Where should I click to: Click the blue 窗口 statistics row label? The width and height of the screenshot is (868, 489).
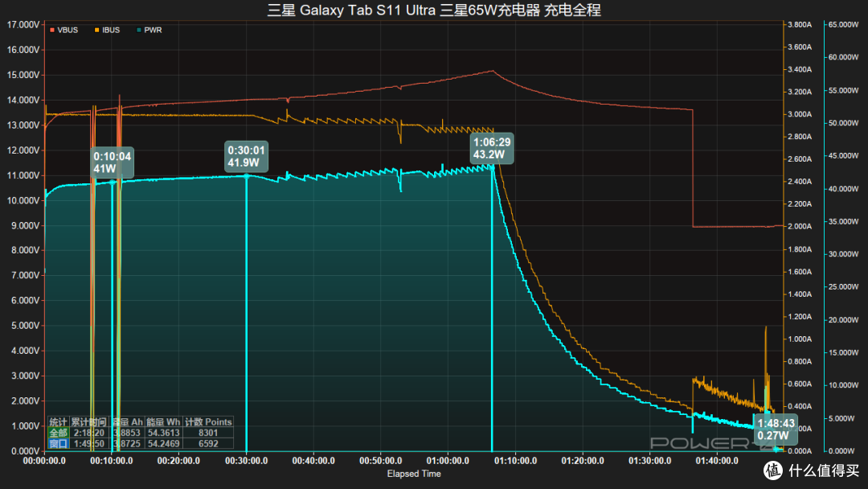[58, 444]
